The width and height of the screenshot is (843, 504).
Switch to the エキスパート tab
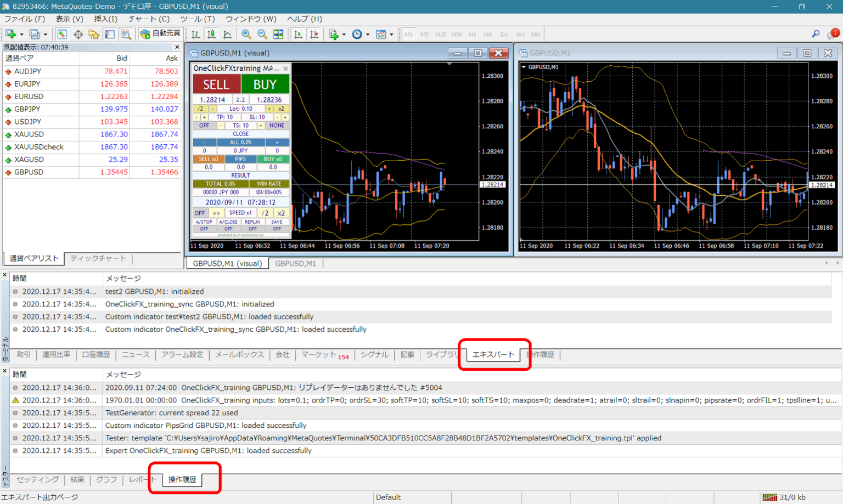point(493,355)
